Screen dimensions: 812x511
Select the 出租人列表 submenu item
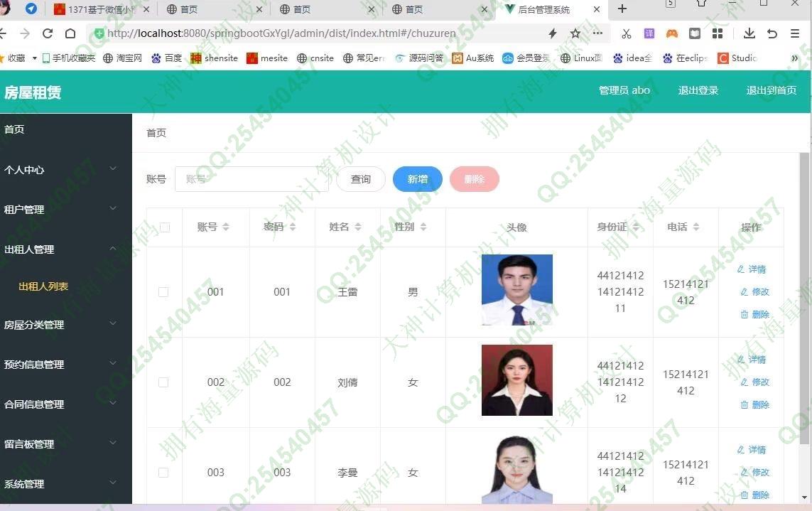[x=43, y=286]
